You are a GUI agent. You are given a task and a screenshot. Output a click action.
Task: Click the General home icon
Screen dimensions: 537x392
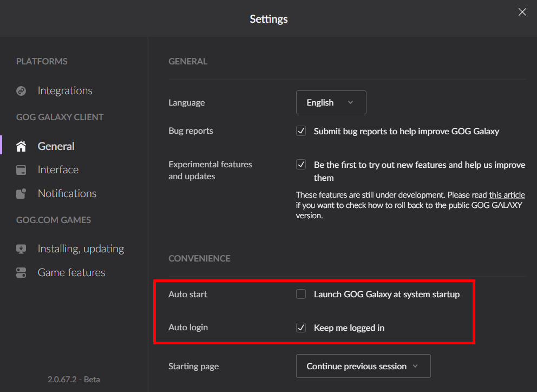point(21,146)
